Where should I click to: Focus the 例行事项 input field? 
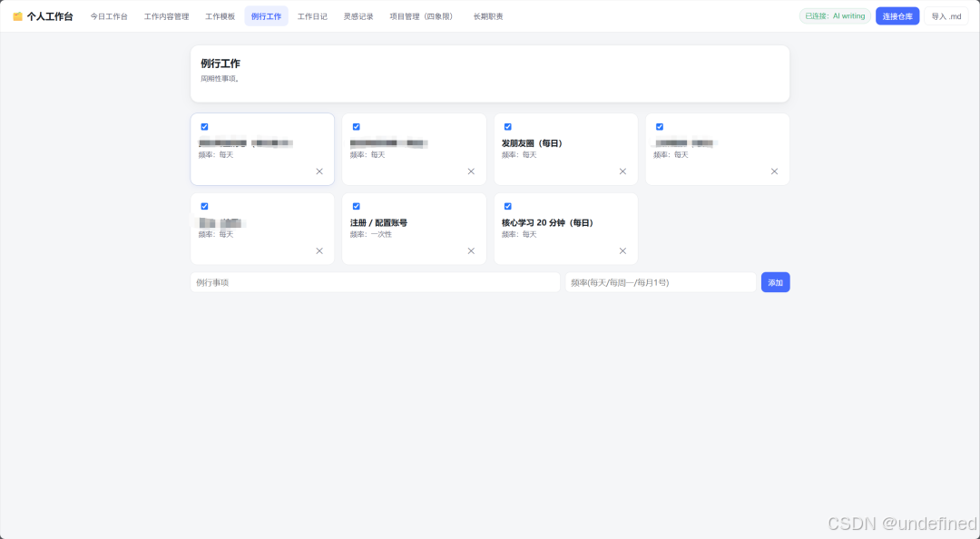pos(375,282)
